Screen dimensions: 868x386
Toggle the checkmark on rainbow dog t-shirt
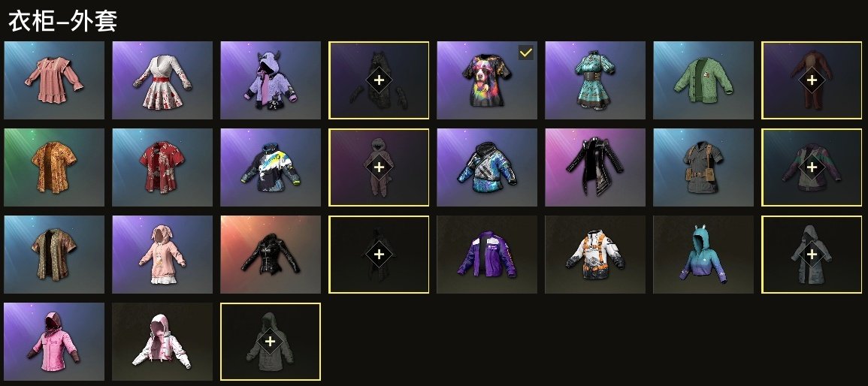pyautogui.click(x=526, y=53)
